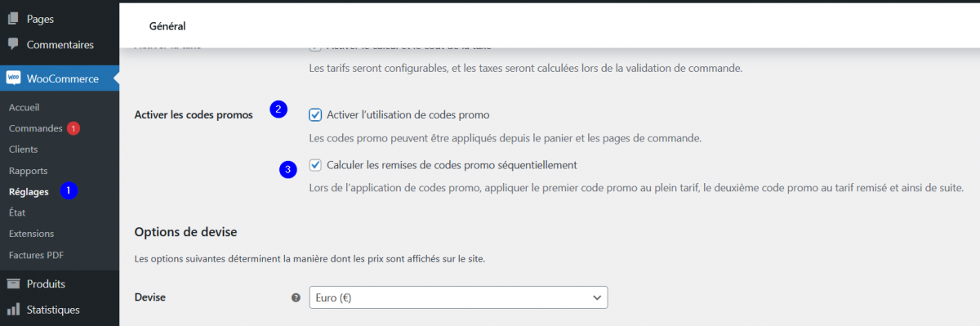Open Factures PDF submenu link
980x326 pixels.
[x=36, y=255]
